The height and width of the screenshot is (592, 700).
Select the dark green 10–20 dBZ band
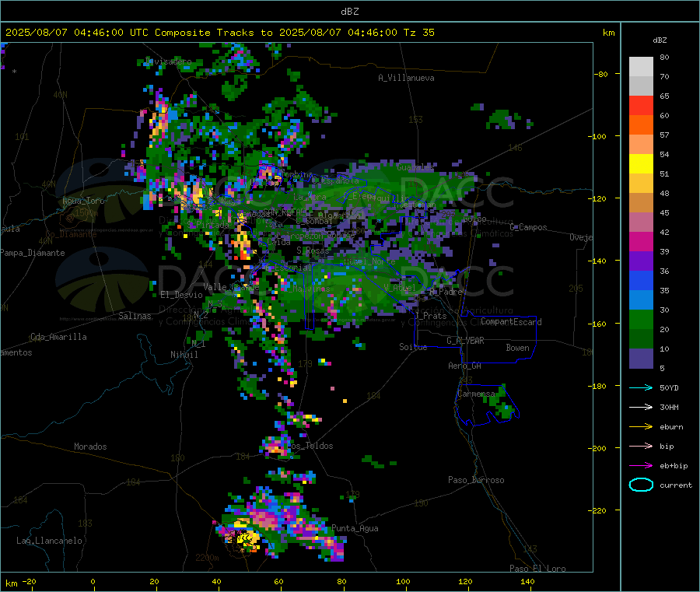click(641, 339)
